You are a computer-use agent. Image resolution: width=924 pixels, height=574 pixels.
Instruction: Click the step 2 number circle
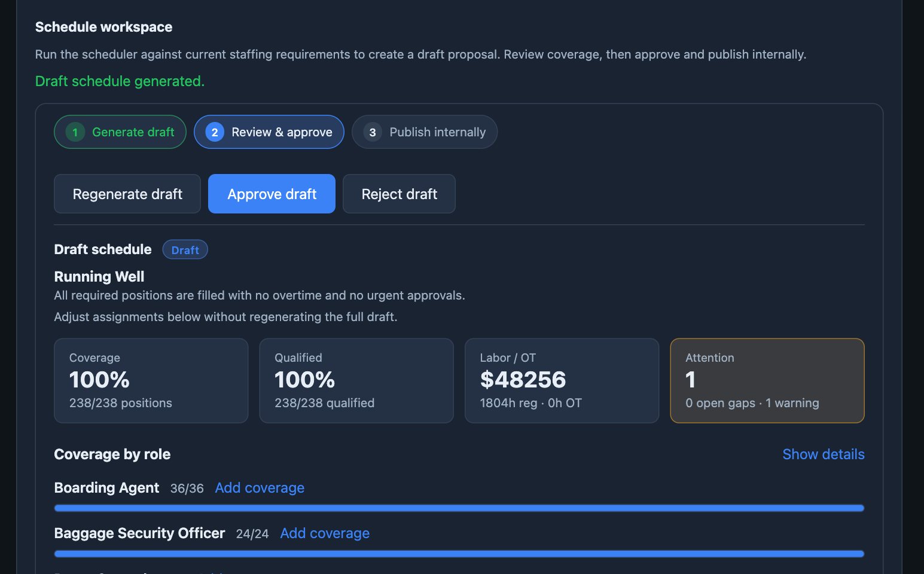pos(215,132)
